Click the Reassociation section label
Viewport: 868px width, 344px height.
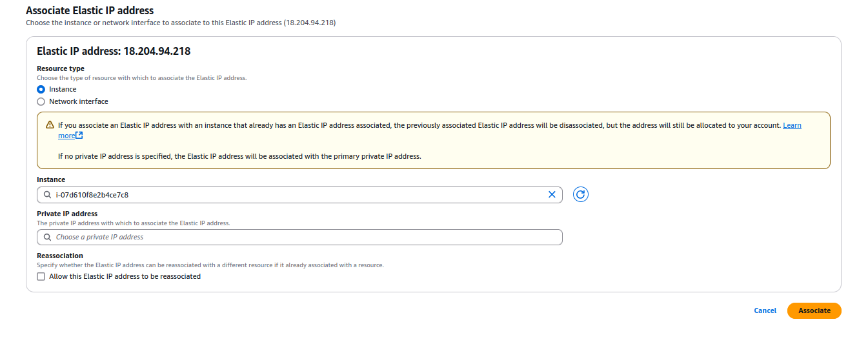[60, 256]
